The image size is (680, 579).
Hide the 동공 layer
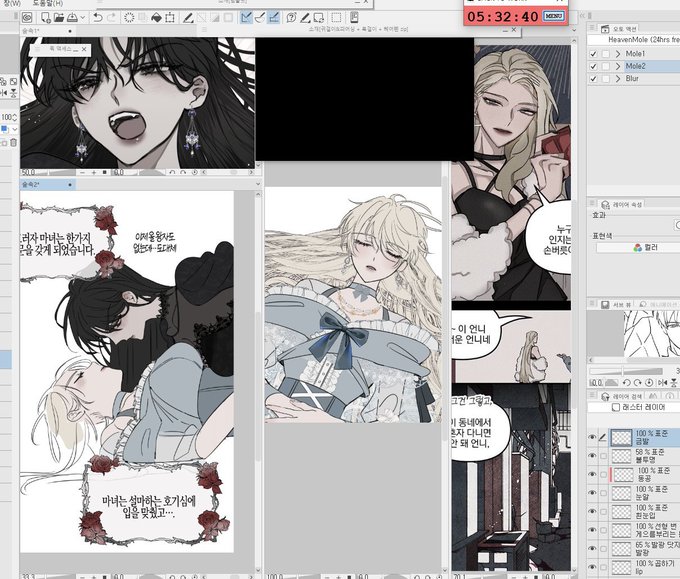coord(592,474)
